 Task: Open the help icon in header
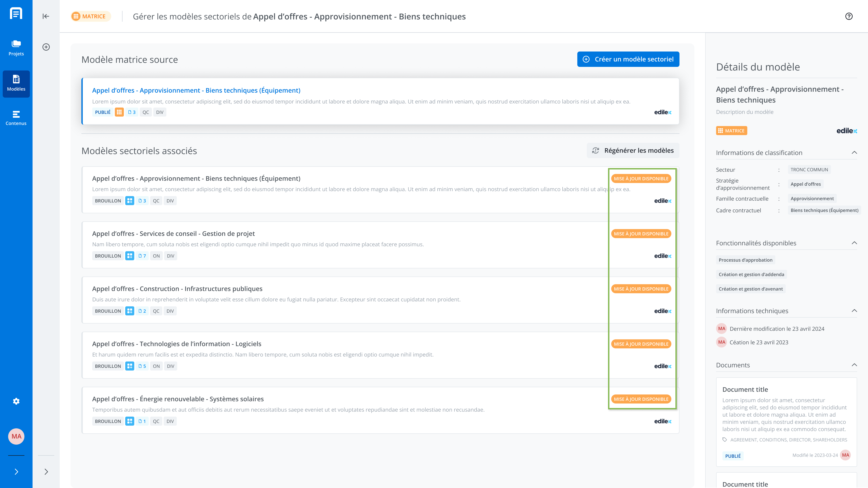[x=849, y=16]
